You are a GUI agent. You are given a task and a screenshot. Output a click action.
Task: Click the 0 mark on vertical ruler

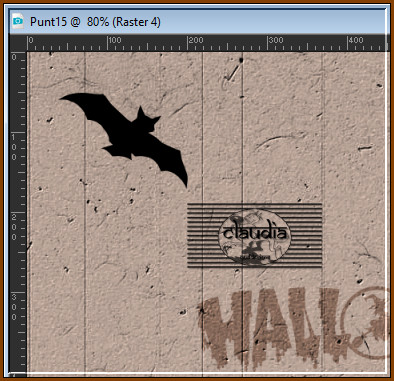[x=14, y=57]
